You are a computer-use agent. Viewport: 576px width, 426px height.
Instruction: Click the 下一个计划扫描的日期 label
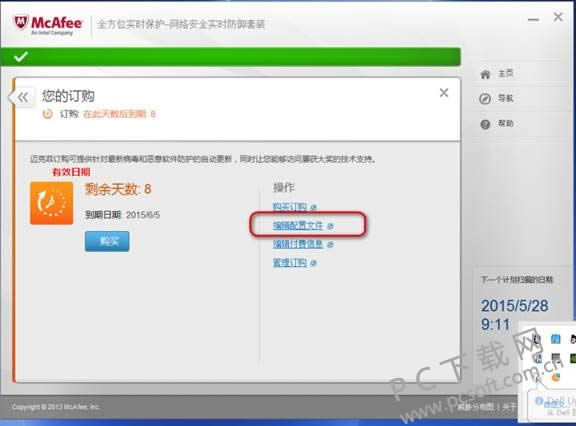coord(517,280)
